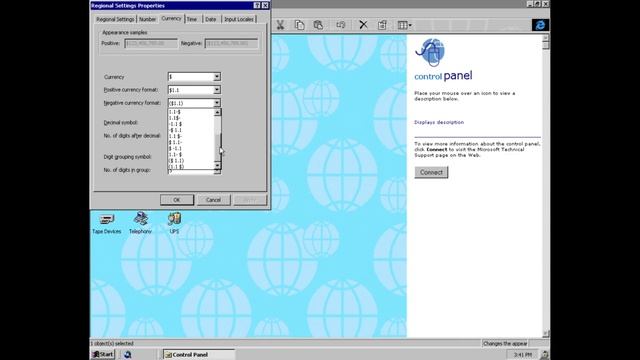Screen dimensions: 640x360
Task: Click the Control Panel taskbar button
Action: pyautogui.click(x=199, y=355)
